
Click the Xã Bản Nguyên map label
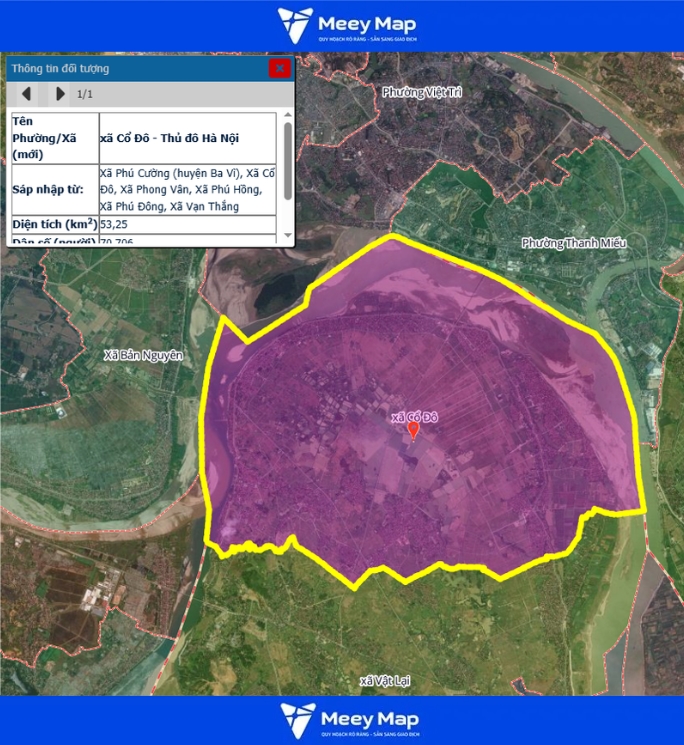coord(144,355)
